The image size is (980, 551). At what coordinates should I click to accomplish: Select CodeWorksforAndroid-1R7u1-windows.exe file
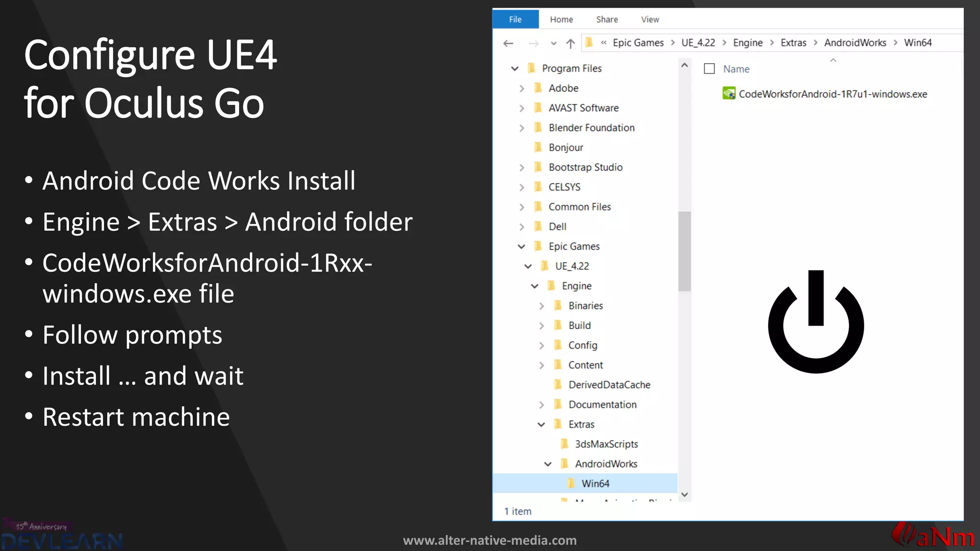(833, 94)
